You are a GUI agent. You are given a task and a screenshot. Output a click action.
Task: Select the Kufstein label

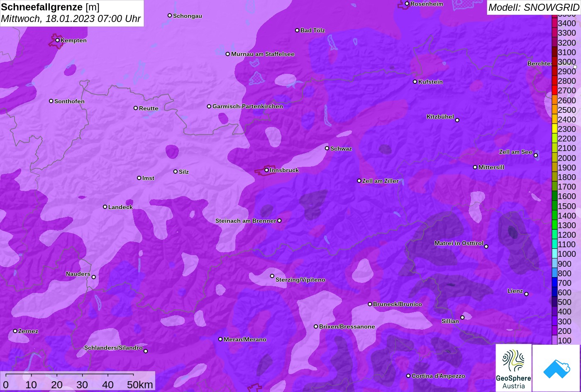pyautogui.click(x=430, y=82)
